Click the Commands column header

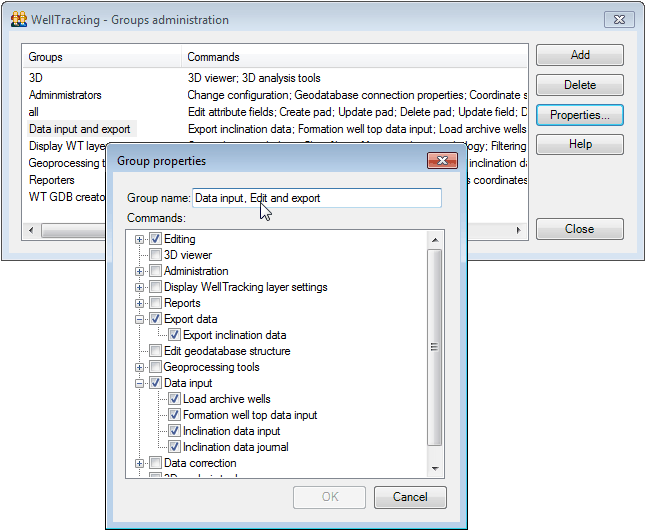click(354, 57)
